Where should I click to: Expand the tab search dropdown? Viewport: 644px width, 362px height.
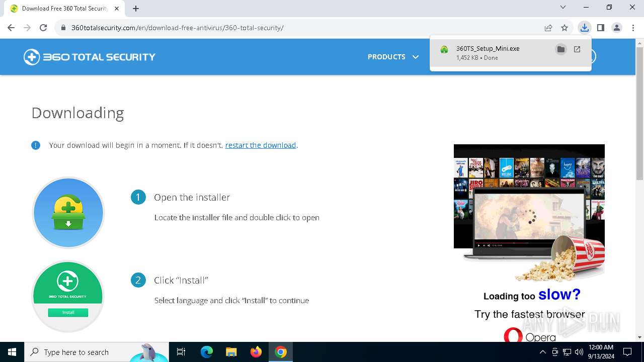click(563, 7)
